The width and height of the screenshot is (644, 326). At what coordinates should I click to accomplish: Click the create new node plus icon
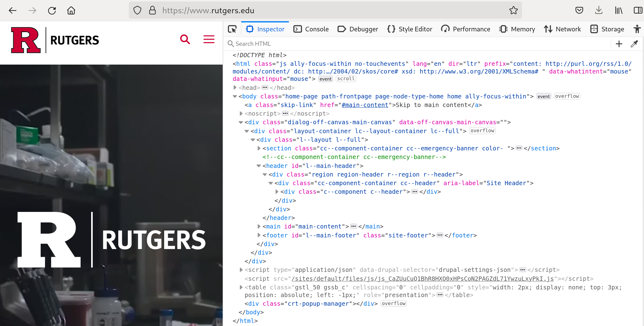coord(619,44)
